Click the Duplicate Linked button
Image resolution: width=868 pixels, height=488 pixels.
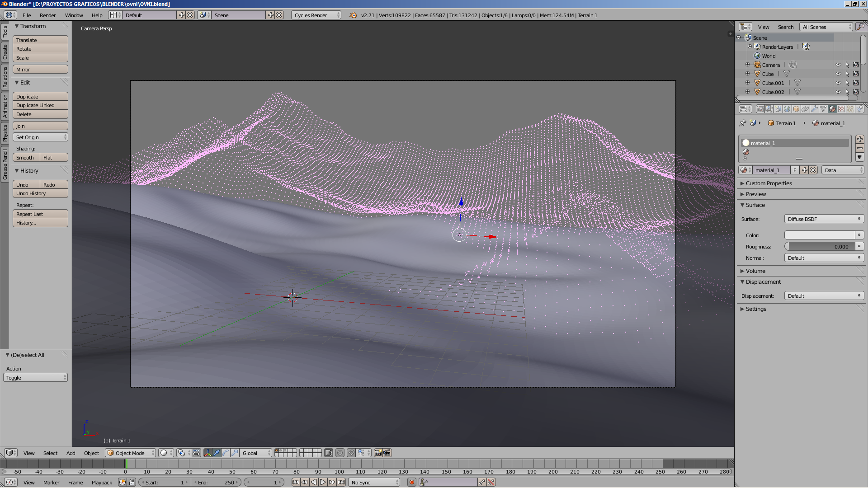click(40, 105)
